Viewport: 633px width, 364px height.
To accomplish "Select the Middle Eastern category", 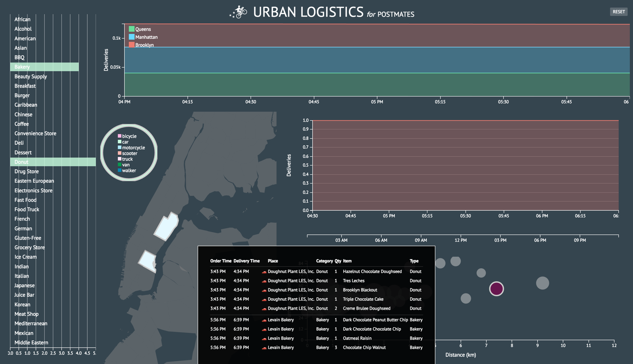I will [31, 342].
